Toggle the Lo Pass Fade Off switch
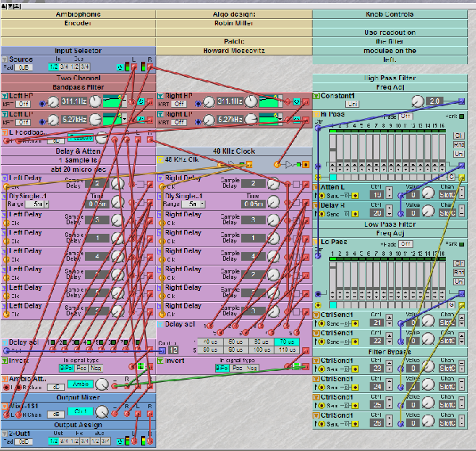 [x=405, y=244]
